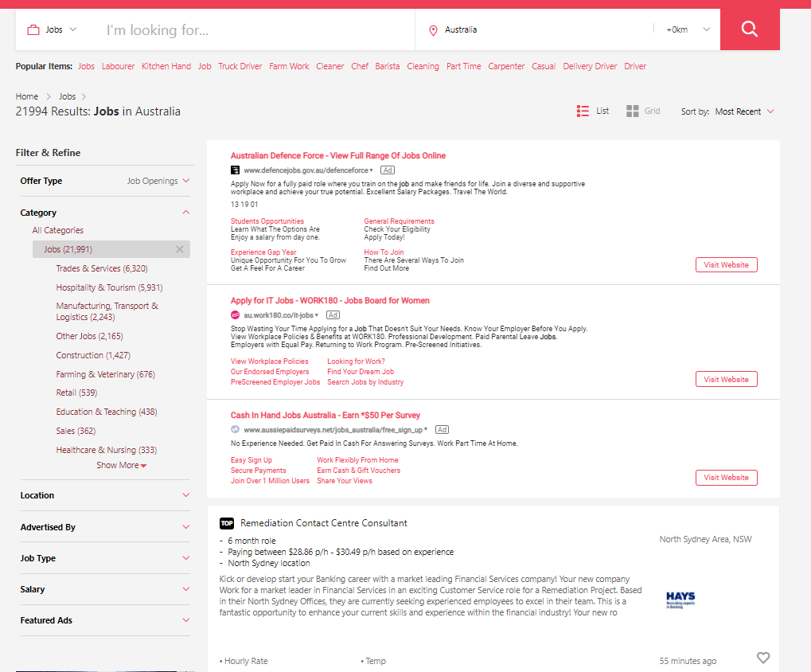Screen dimensions: 811x672
Task: Visit Website for WORK180 IT Jobs ad
Action: [726, 379]
